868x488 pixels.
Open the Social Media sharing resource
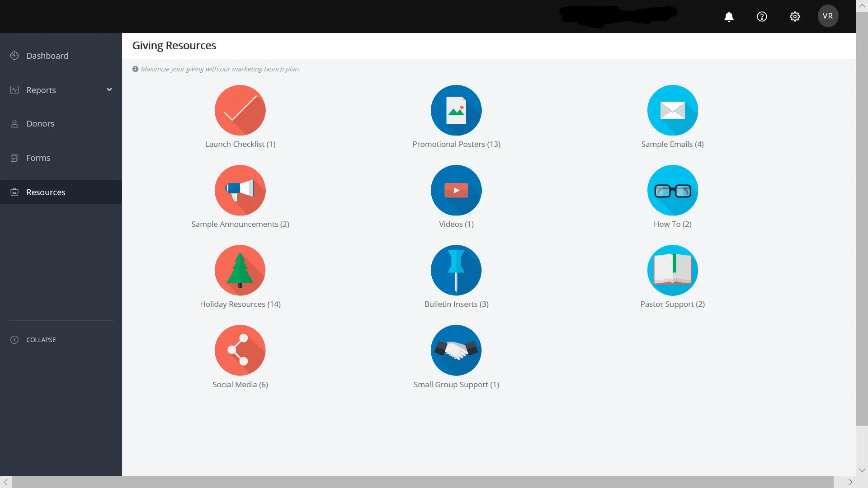pos(240,350)
